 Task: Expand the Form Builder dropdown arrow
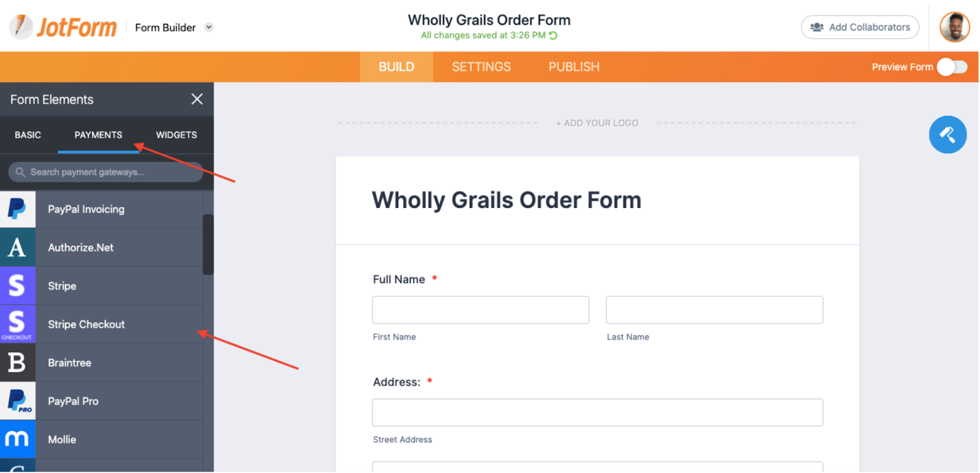point(209,28)
